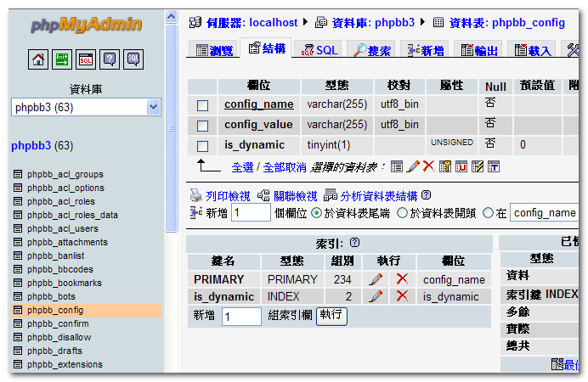Click propose table structure icon

coord(331,194)
